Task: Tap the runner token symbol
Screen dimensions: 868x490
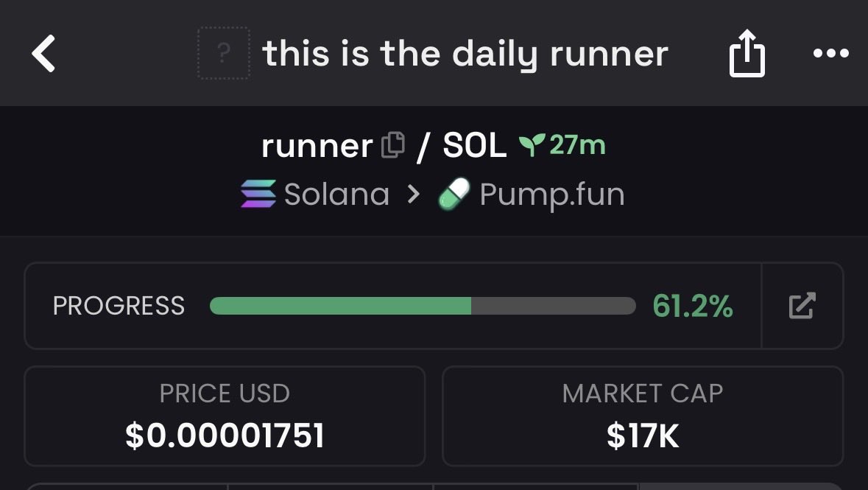Action: 317,146
